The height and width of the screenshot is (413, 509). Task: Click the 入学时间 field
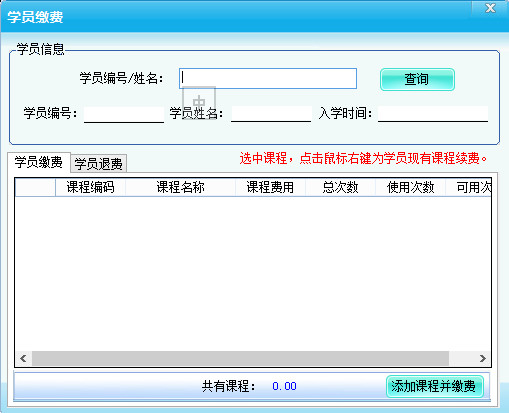point(433,114)
